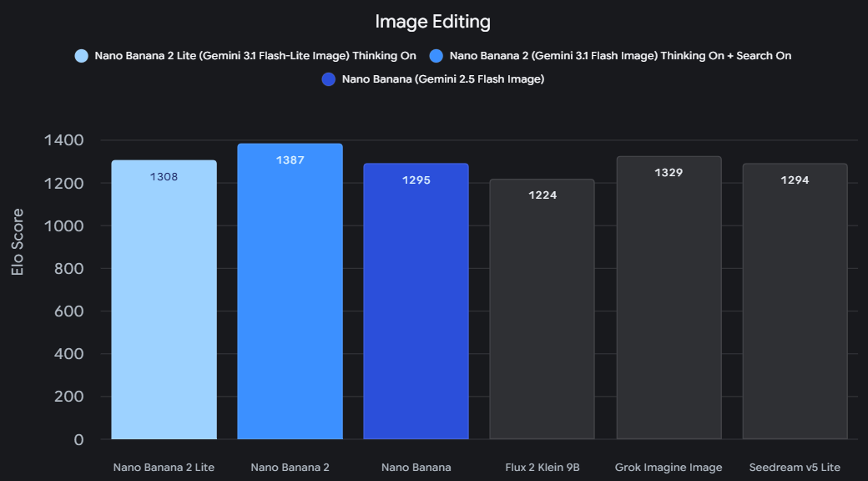Click the 1329 value label
The width and height of the screenshot is (868, 481).
[x=669, y=172]
